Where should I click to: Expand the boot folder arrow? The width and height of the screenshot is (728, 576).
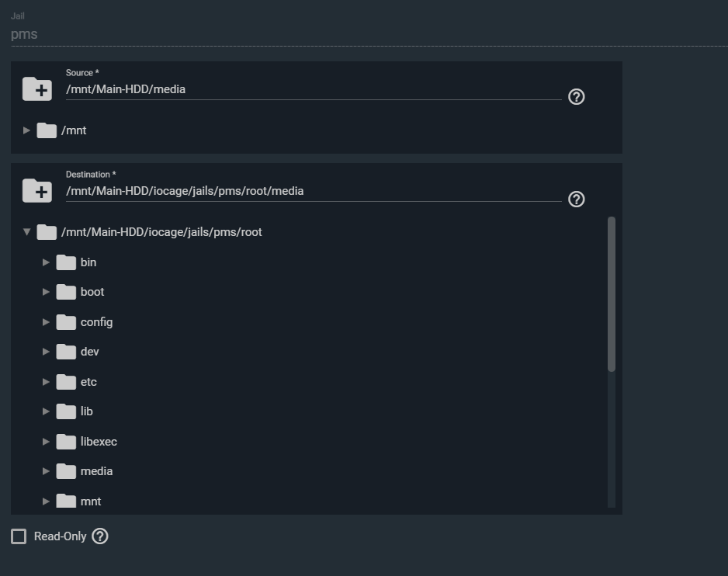46,292
